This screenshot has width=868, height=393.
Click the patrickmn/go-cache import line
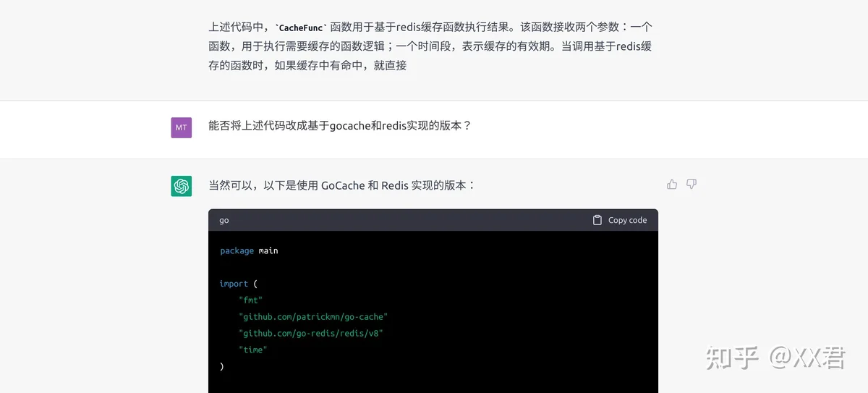[x=313, y=316]
